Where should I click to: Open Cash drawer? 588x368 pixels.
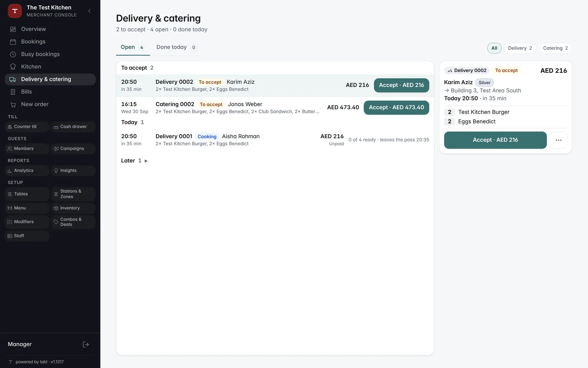73,127
